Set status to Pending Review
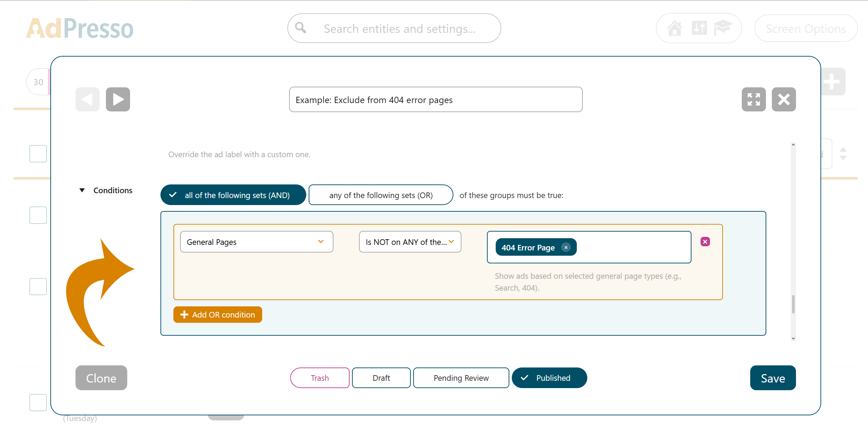Viewport: 868px width, 437px height. (461, 378)
